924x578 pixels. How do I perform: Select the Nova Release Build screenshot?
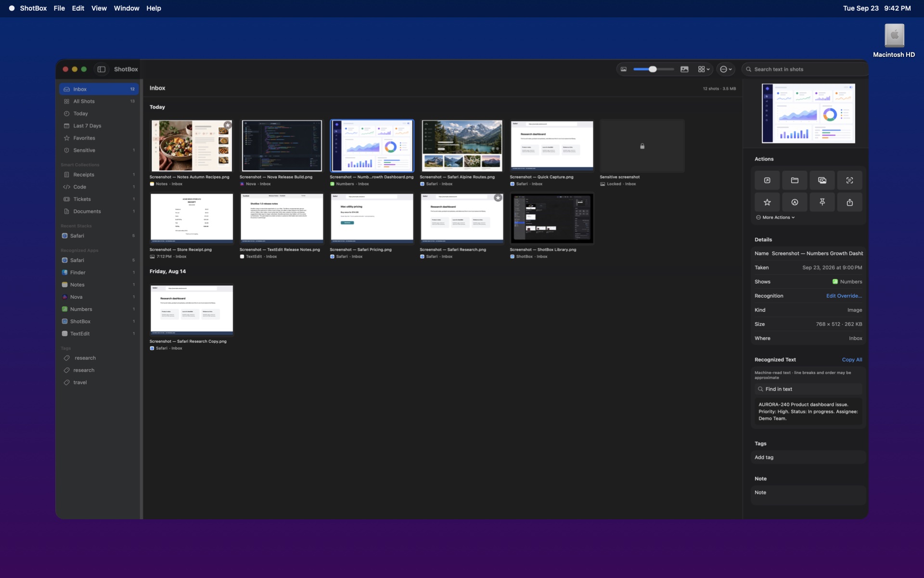282,146
